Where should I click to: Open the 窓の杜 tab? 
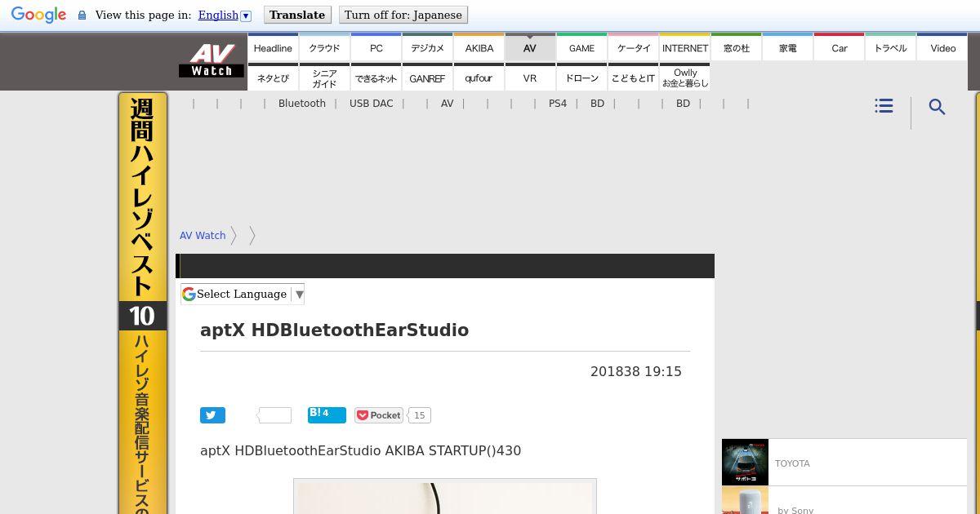click(736, 48)
